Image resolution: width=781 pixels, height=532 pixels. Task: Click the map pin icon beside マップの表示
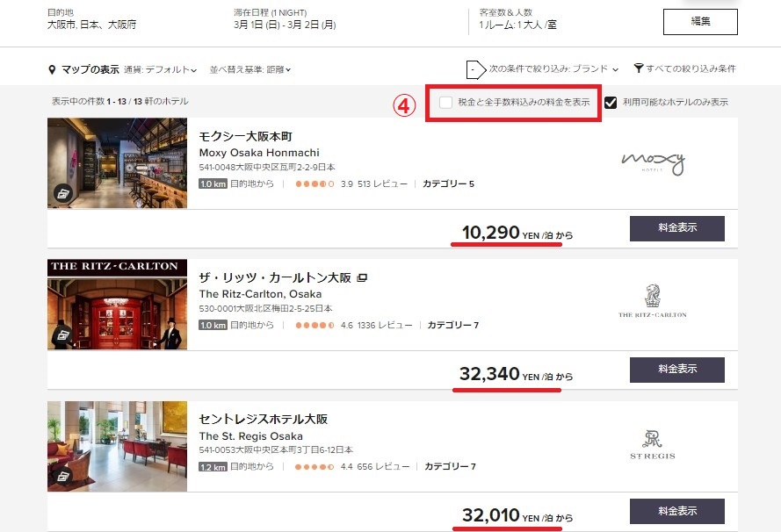(x=52, y=69)
